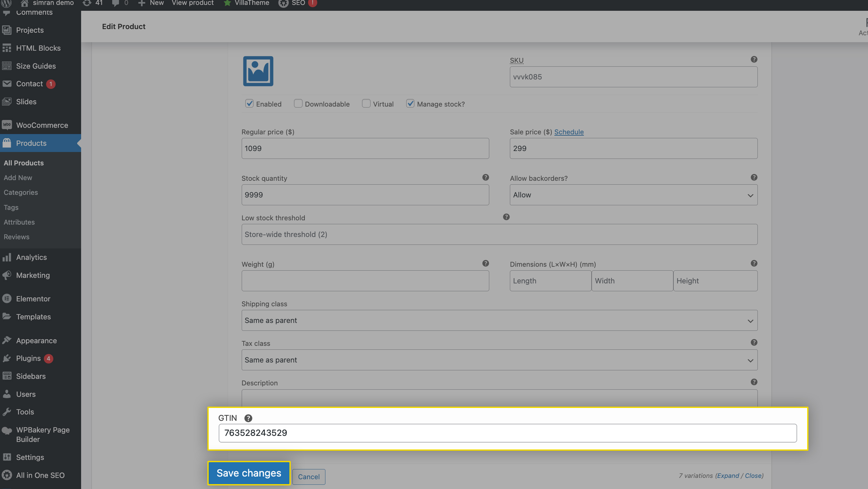This screenshot has width=868, height=489.
Task: Toggle the Virtual checkbox
Action: pos(366,103)
